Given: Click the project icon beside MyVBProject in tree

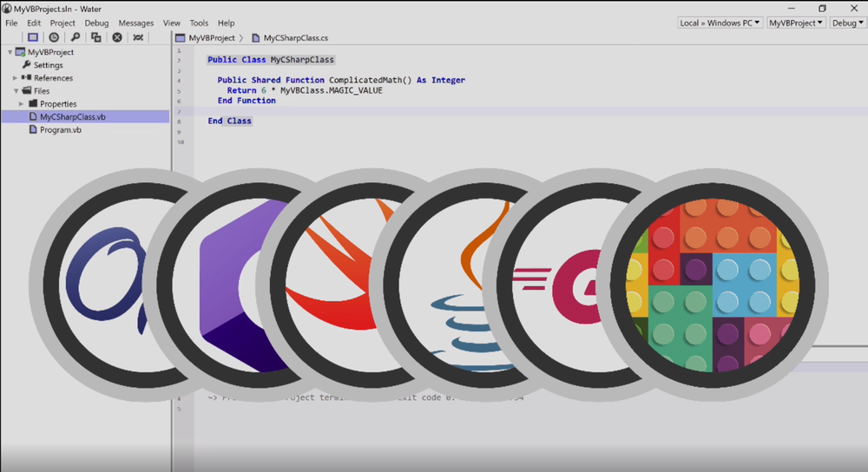Looking at the screenshot, I should [21, 51].
